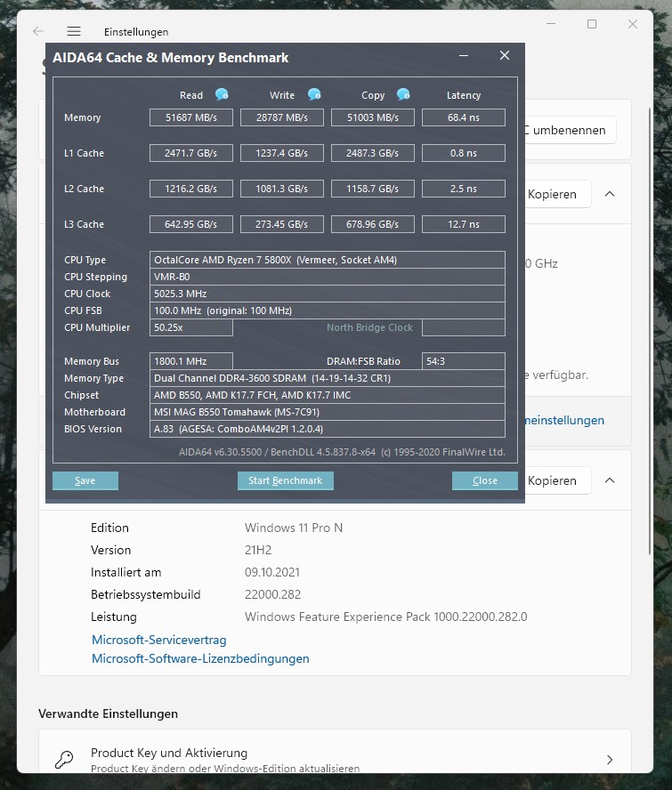This screenshot has width=672, height=790.
Task: Click the DRAM:FSB Ratio value 54:3
Action: click(x=464, y=361)
